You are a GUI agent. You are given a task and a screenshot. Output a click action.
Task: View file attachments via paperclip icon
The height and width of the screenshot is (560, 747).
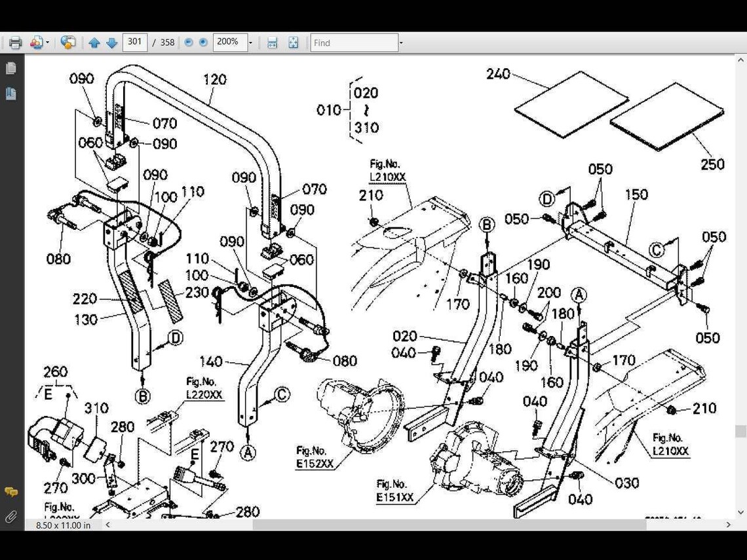pos(10,515)
